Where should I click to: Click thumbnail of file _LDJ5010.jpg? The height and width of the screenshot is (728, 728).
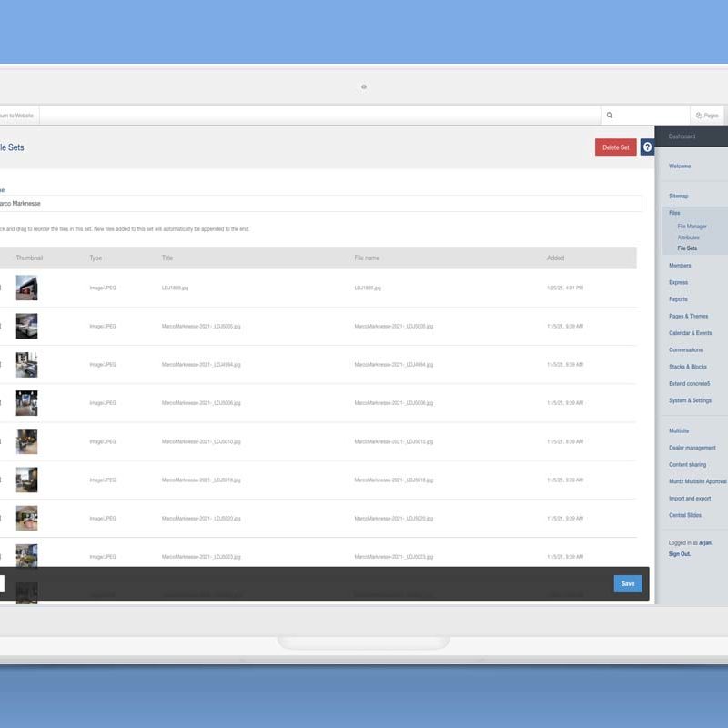tap(26, 441)
